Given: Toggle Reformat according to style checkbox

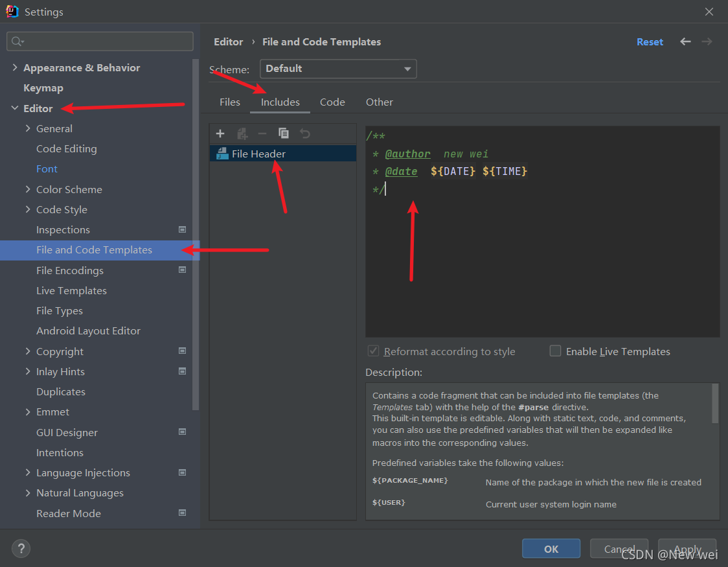Looking at the screenshot, I should (x=373, y=351).
